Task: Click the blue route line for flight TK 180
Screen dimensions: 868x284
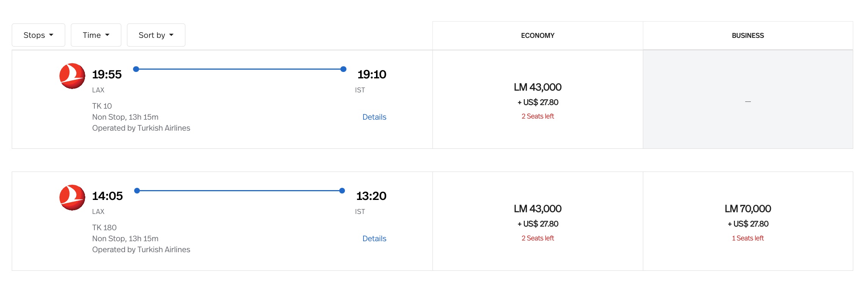Action: (239, 190)
